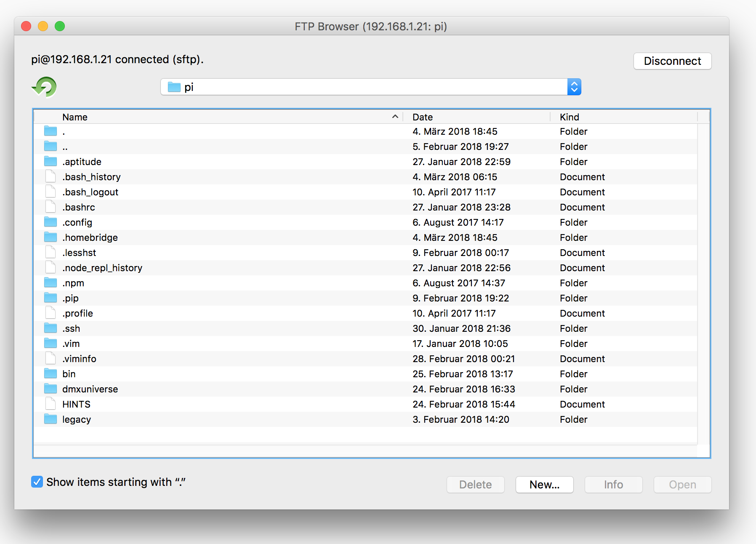Click the green zoom window button
756x544 pixels.
tap(60, 27)
